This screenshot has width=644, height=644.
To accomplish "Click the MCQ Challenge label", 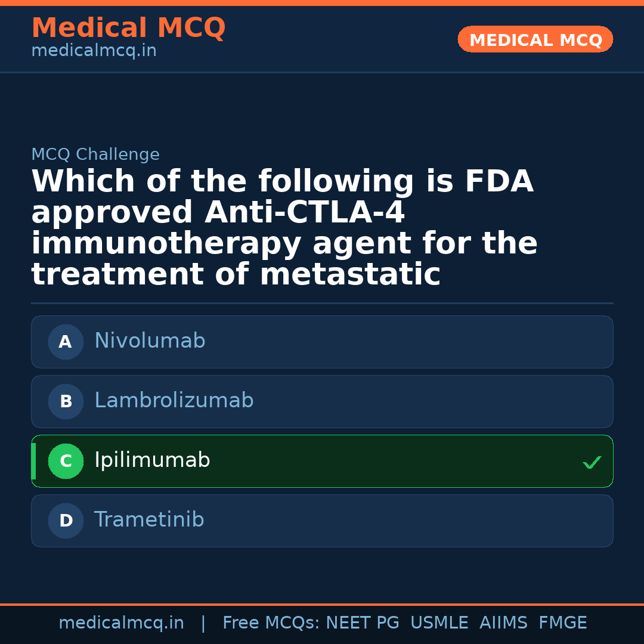I will click(95, 155).
